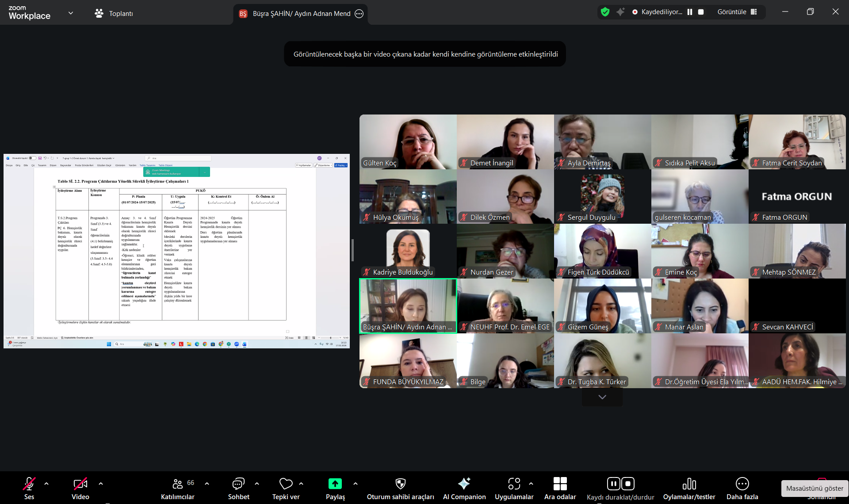849x504 pixels.
Task: Open Oylamalar/testler polls icon
Action: point(689,484)
